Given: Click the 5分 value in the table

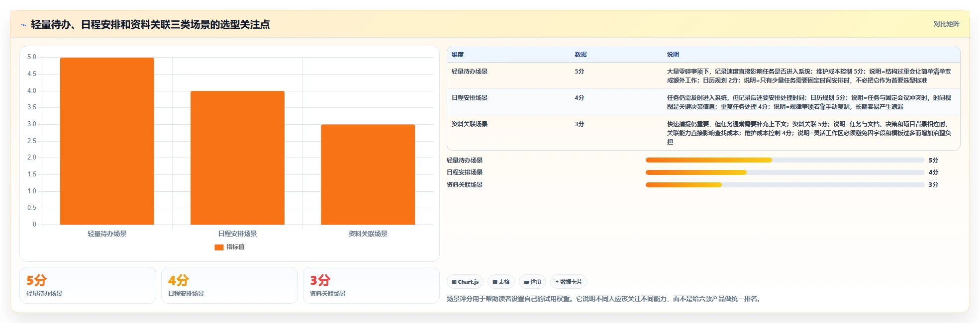Looking at the screenshot, I should pyautogui.click(x=579, y=72).
